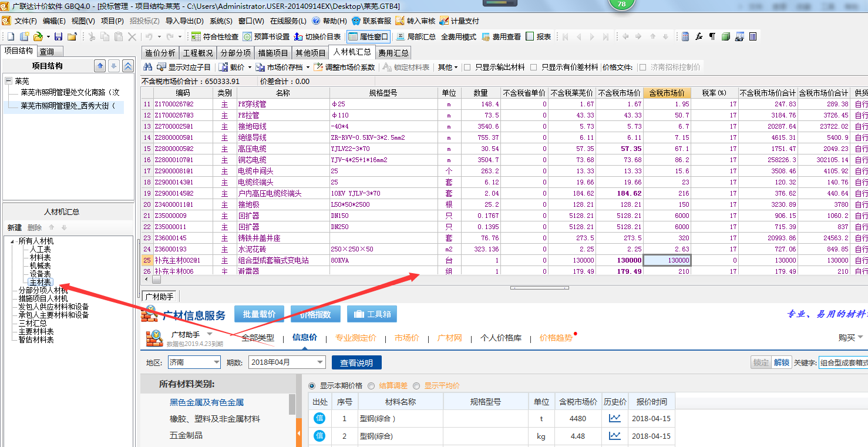Select 显示本期价格 radio button
The width and height of the screenshot is (868, 447).
tap(312, 386)
